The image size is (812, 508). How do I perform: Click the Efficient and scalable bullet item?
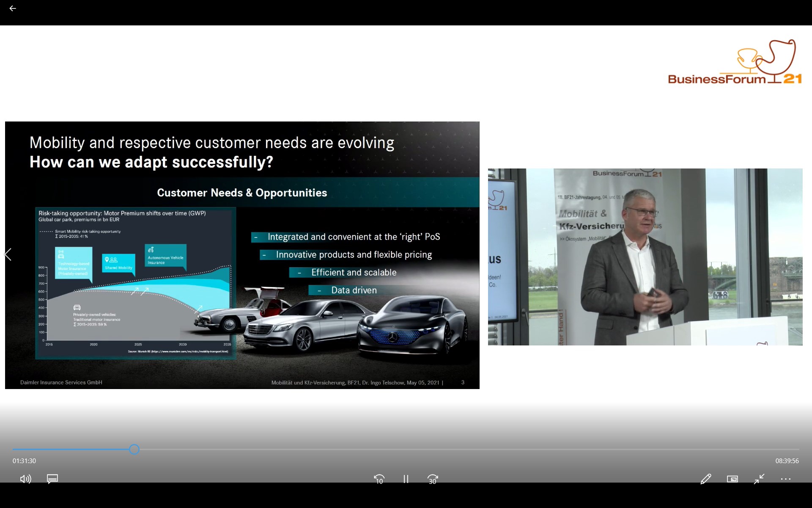354,273
